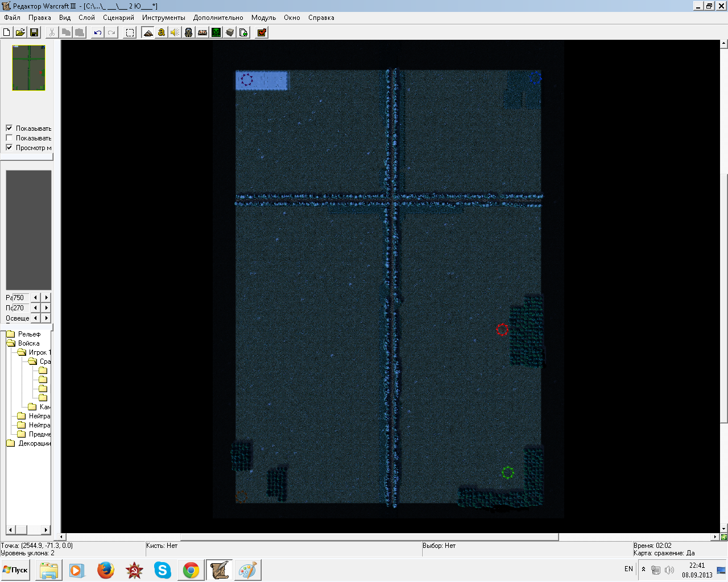
Task: Open the 'Модуль' menu
Action: 263,18
